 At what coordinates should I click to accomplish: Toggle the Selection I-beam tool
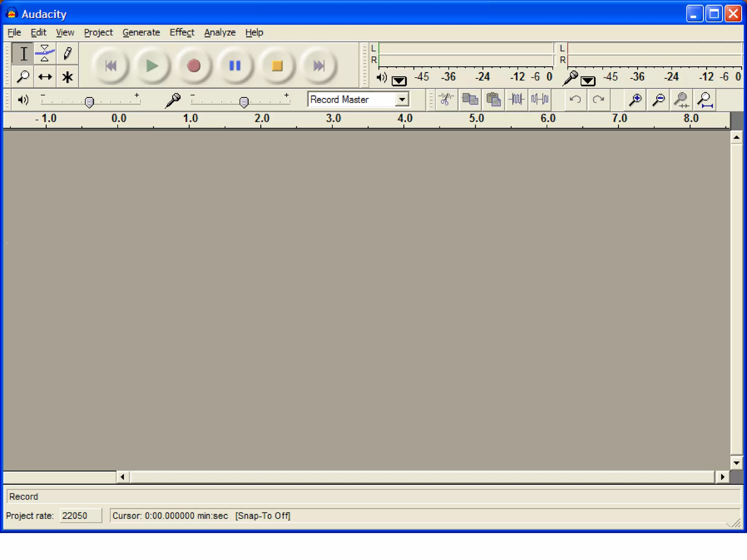[23, 54]
